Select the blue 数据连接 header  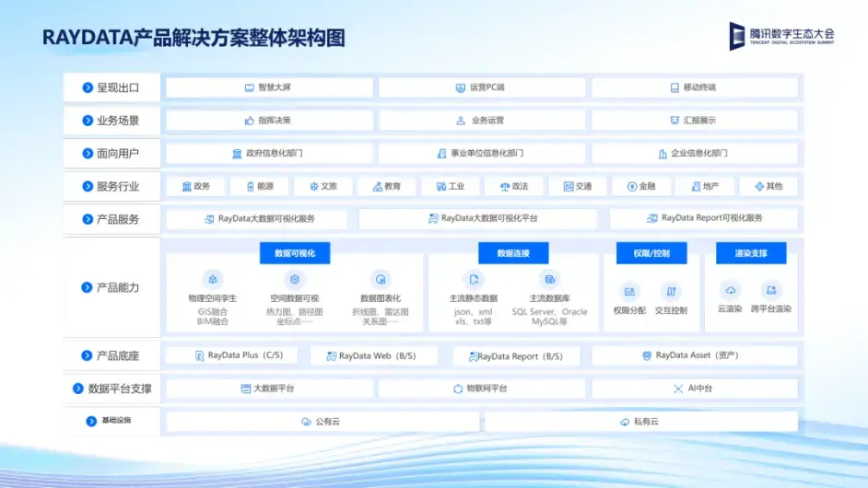point(513,253)
